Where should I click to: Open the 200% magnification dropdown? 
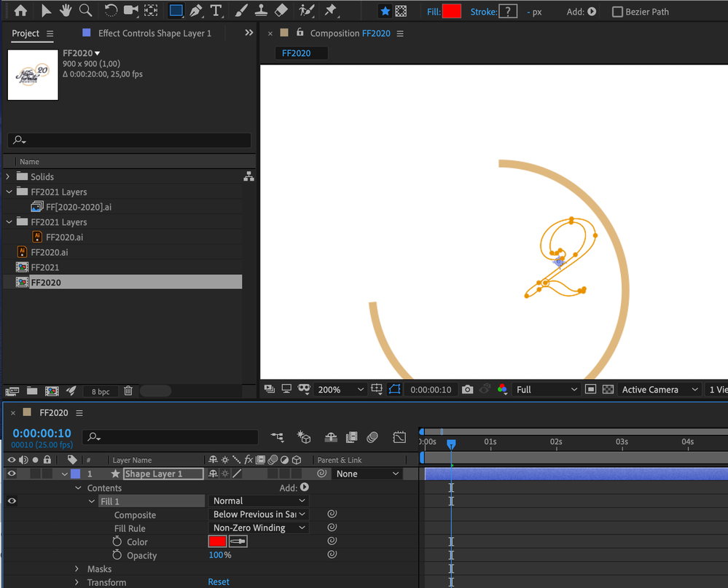(x=340, y=390)
